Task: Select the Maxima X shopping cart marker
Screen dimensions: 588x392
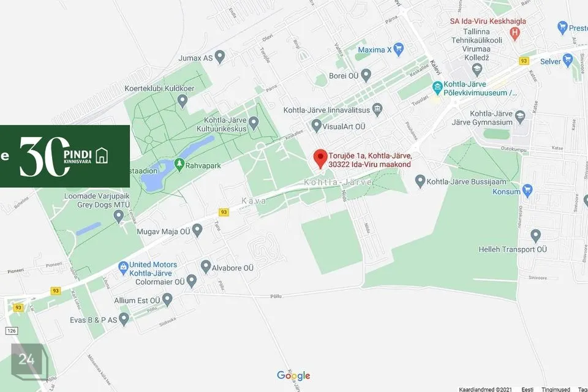Action: tap(399, 49)
